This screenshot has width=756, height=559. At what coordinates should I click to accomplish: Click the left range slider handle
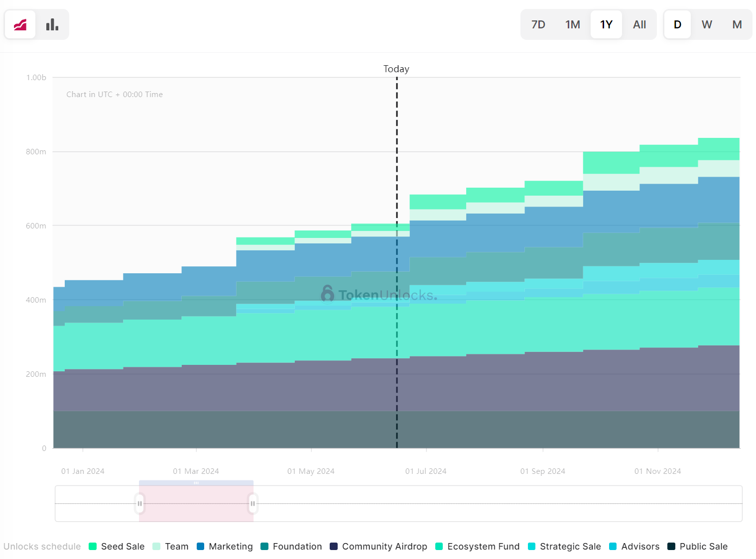point(140,503)
